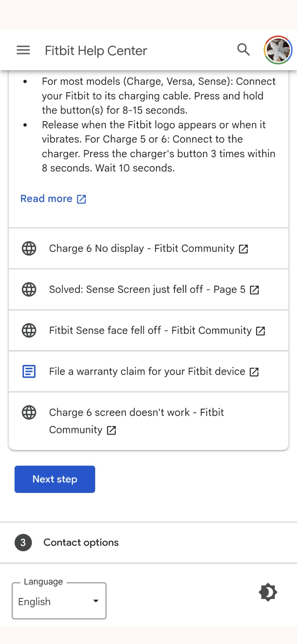Click the search magnifier icon
Screen dimensions: 297x644
pos(243,50)
